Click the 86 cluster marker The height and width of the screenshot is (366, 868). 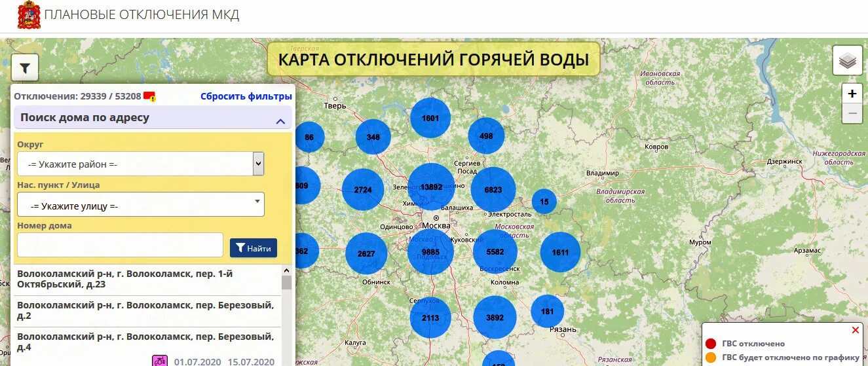tap(309, 137)
